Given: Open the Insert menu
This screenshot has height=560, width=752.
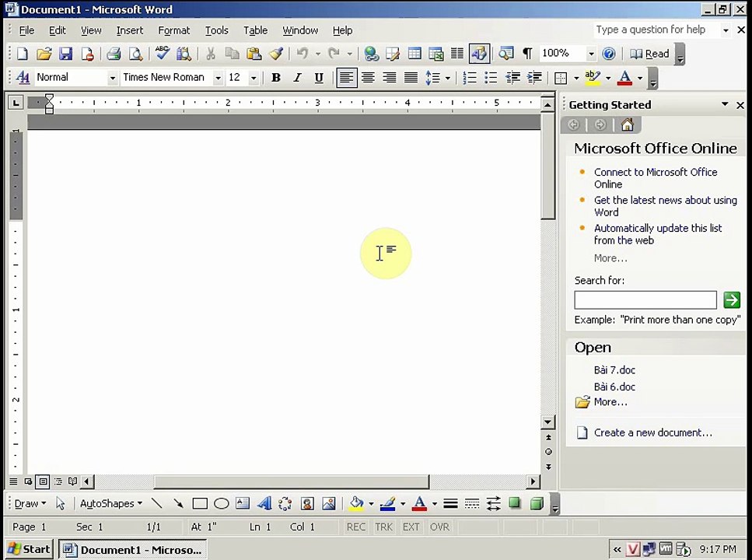Looking at the screenshot, I should [130, 30].
